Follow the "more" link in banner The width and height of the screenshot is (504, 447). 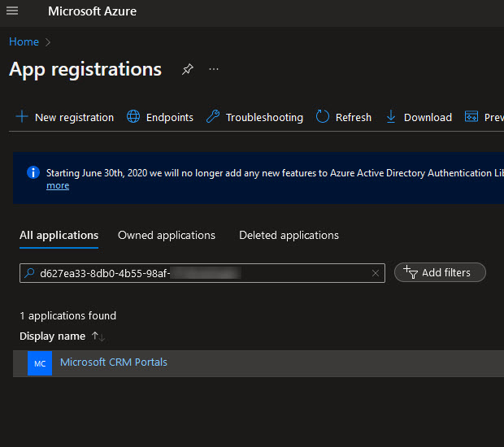(58, 186)
